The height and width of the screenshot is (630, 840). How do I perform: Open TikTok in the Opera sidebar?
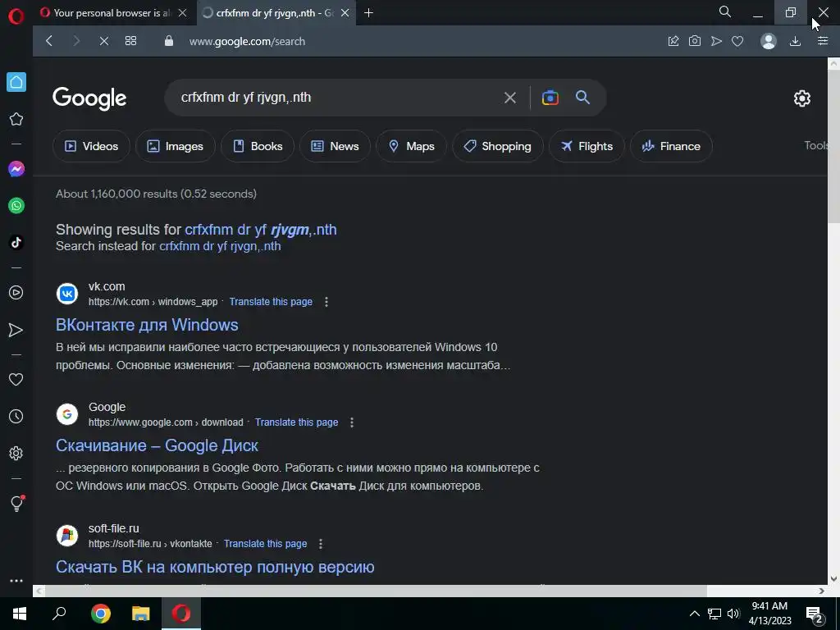pyautogui.click(x=16, y=242)
